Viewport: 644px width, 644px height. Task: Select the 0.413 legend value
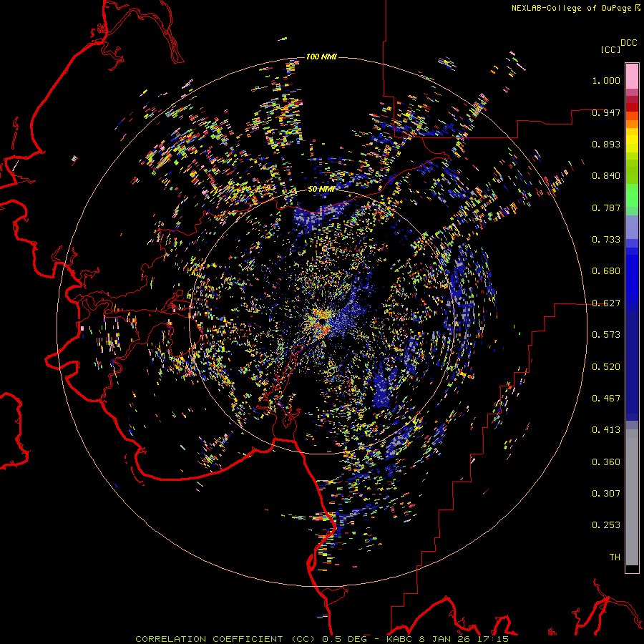tap(606, 430)
